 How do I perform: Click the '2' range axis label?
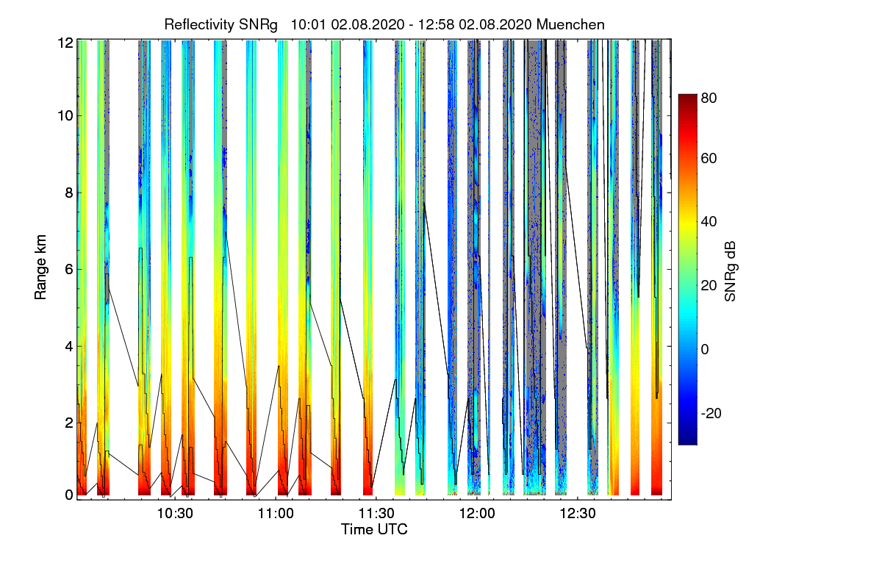(x=68, y=423)
